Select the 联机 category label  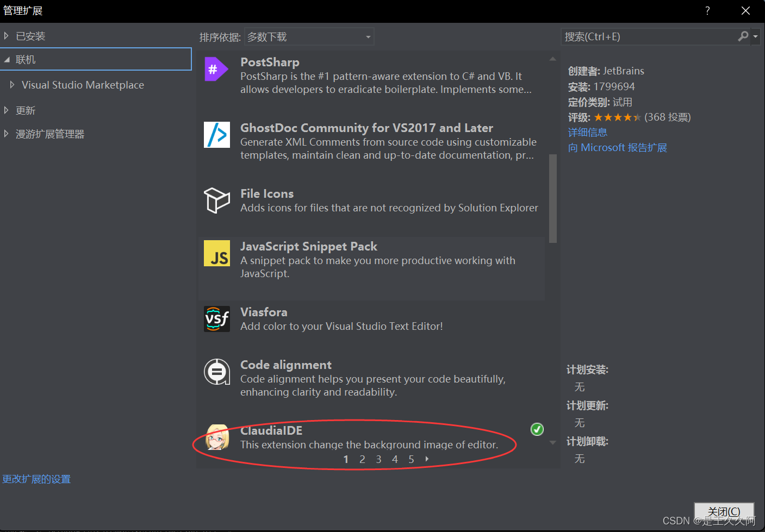click(x=26, y=60)
